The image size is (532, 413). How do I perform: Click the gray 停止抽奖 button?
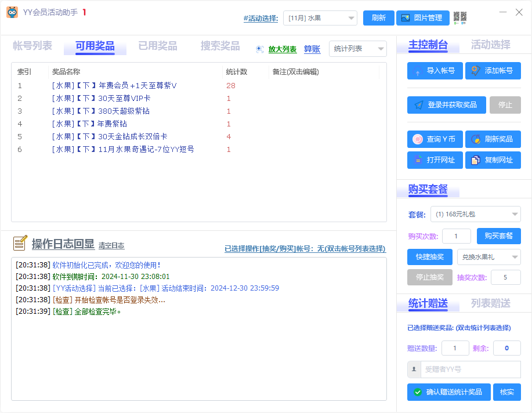pyautogui.click(x=430, y=277)
